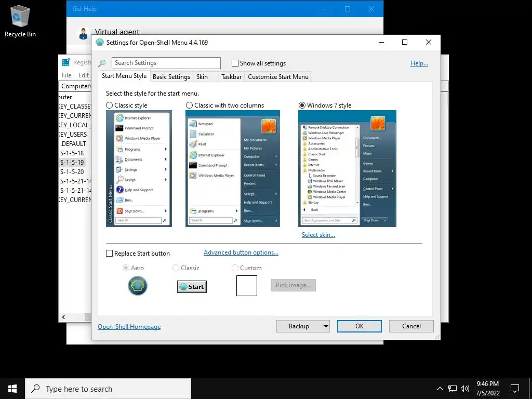Click the Virtual agent avatar in Get Help
The height and width of the screenshot is (399, 532).
83,33
